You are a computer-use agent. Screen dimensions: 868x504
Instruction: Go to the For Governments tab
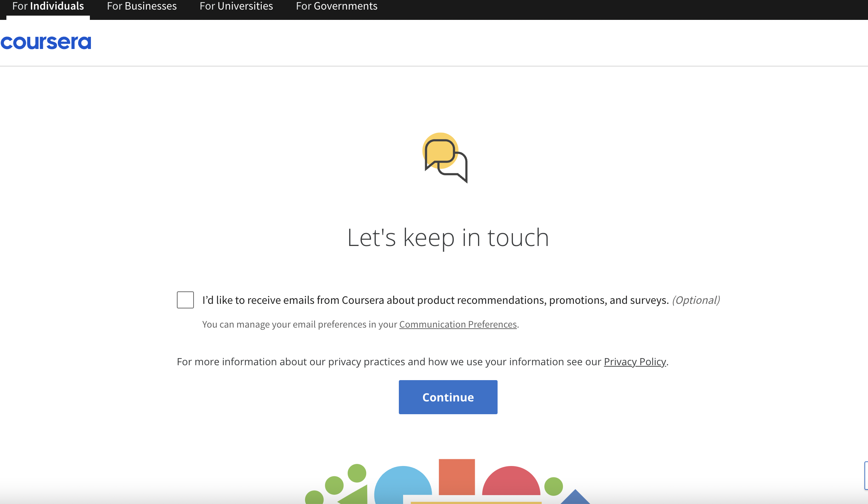(x=336, y=6)
